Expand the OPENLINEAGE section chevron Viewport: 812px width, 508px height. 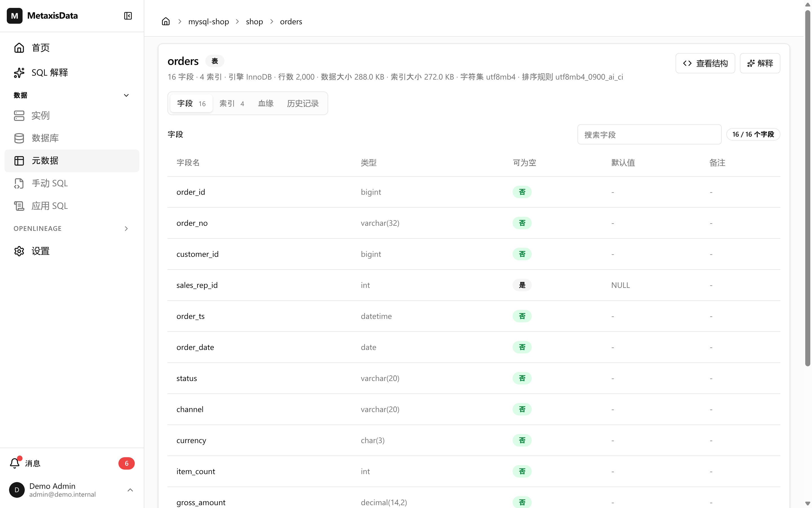126,229
